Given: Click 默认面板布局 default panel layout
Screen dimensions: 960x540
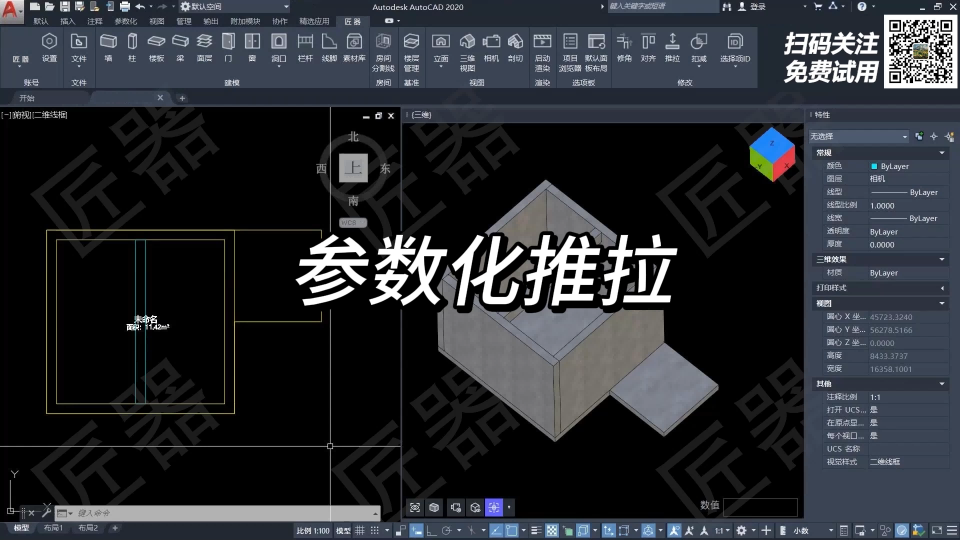Looking at the screenshot, I should click(x=596, y=52).
